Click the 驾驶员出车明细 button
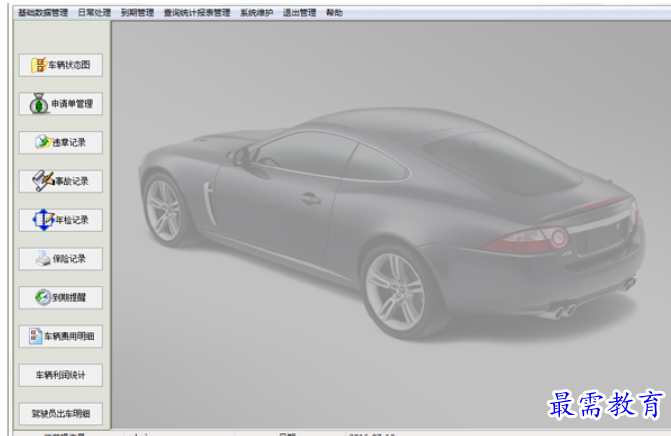 [x=61, y=414]
